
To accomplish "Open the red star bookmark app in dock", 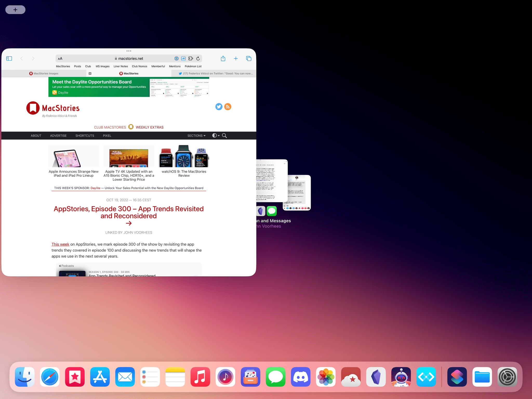I will pyautogui.click(x=75, y=377).
